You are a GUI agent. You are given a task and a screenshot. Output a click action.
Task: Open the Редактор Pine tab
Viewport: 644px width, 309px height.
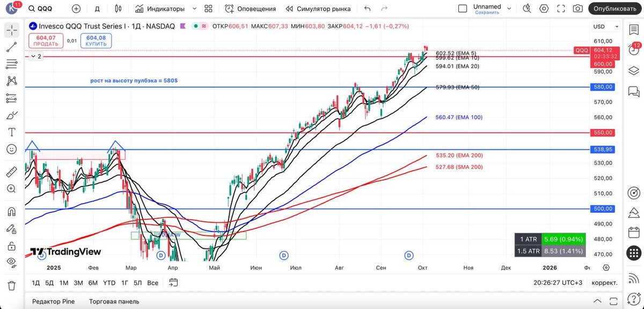pyautogui.click(x=53, y=301)
